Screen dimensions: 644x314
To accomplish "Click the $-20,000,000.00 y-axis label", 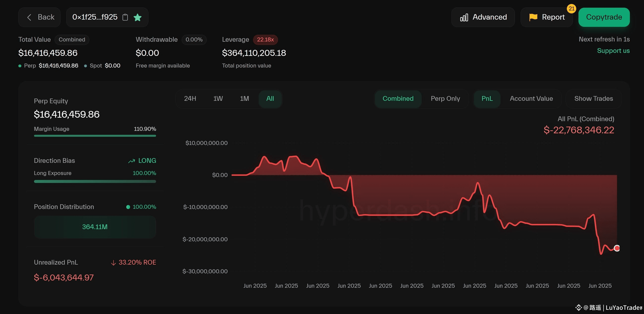I will pyautogui.click(x=205, y=240).
